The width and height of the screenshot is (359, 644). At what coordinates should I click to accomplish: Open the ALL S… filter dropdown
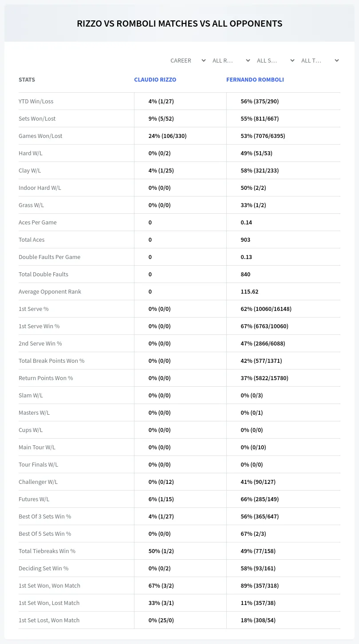276,60
